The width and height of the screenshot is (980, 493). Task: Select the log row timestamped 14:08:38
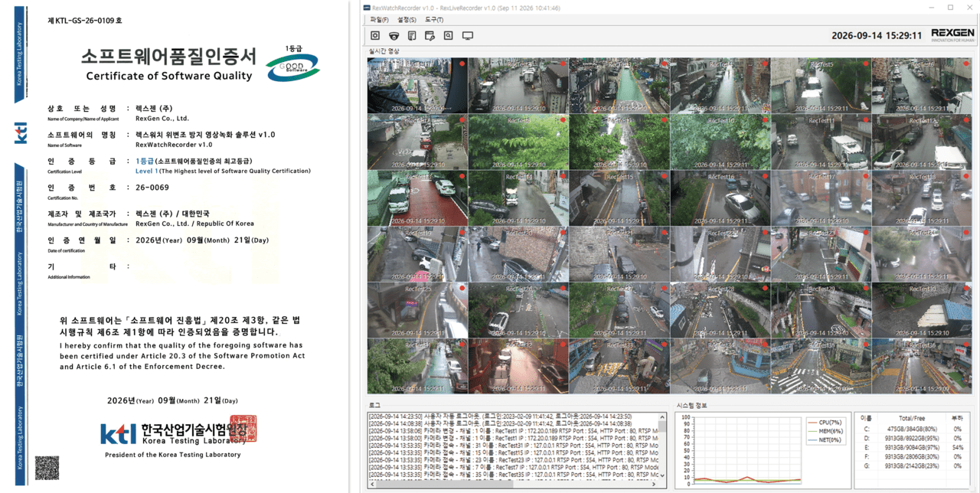tap(514, 423)
